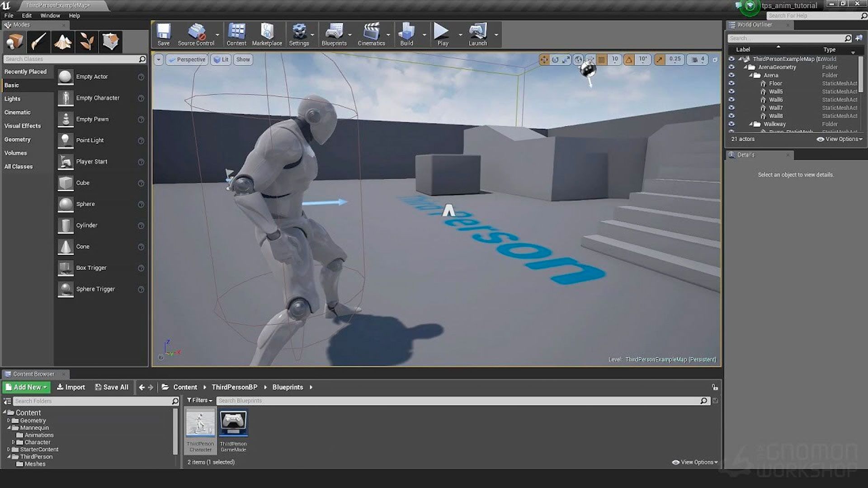868x488 pixels.
Task: Switch to Foliage editing mode
Action: tap(87, 42)
